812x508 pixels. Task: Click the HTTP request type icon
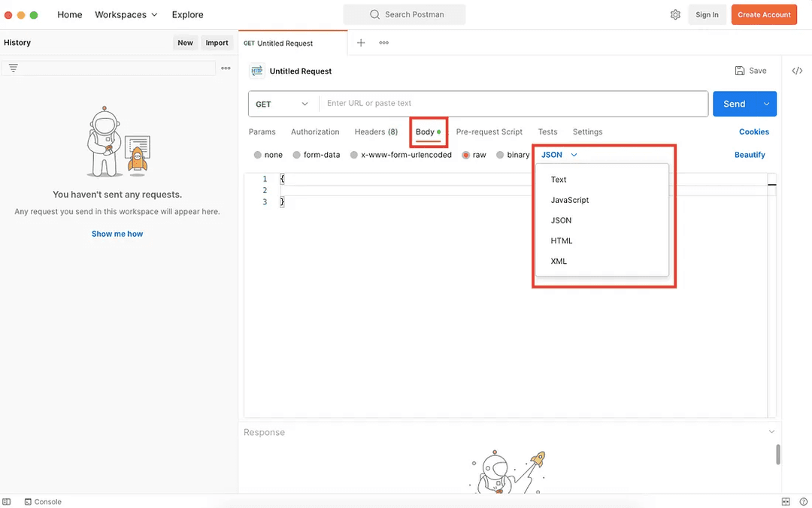coord(257,71)
